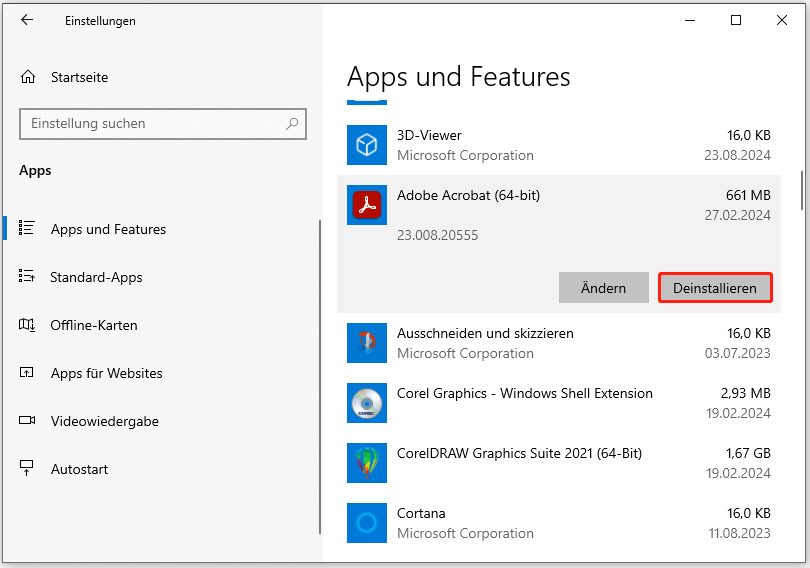This screenshot has width=810, height=568.
Task: Open Standard-Apps in the sidebar
Action: [96, 277]
